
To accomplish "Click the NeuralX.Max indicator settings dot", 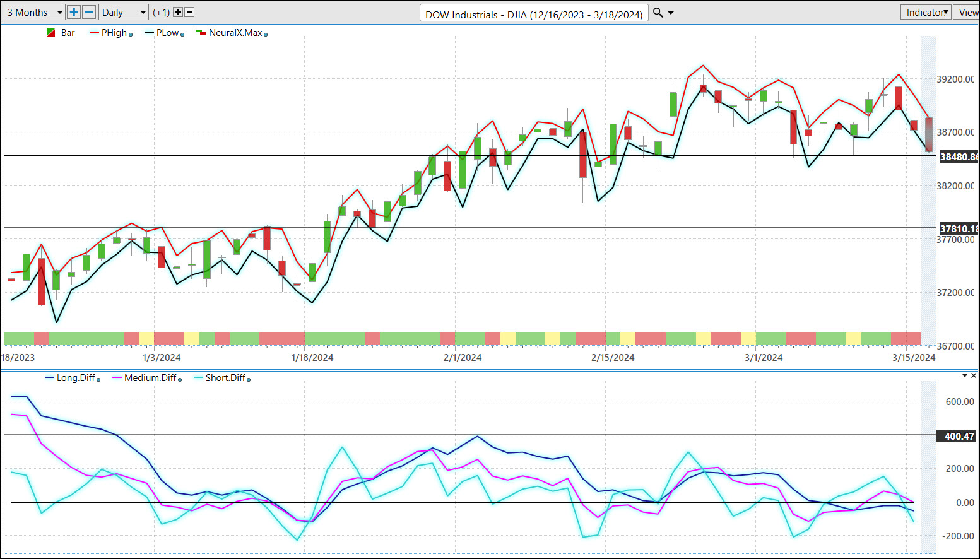I will pos(266,35).
